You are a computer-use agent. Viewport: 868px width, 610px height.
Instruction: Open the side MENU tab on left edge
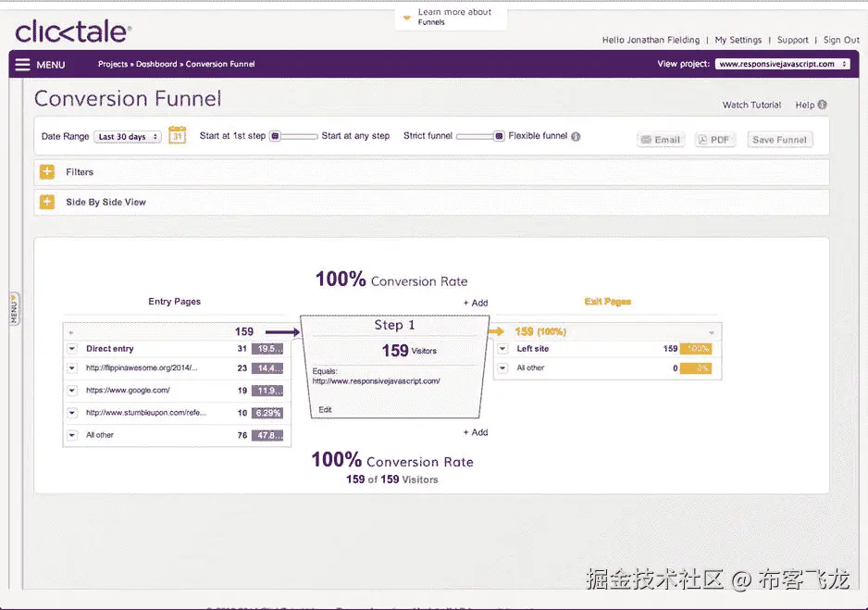pyautogui.click(x=14, y=309)
